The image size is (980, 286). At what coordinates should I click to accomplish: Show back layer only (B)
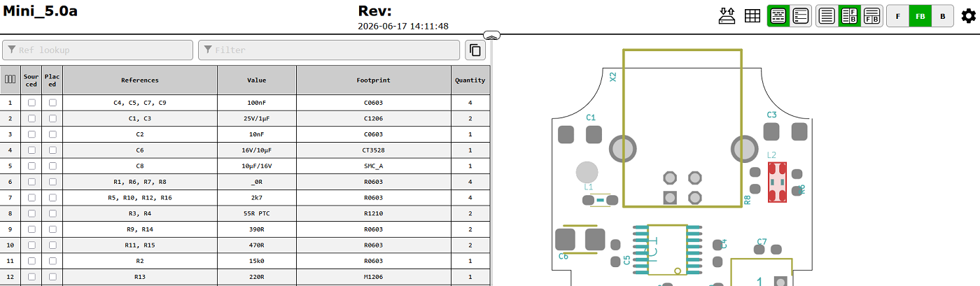(x=943, y=16)
